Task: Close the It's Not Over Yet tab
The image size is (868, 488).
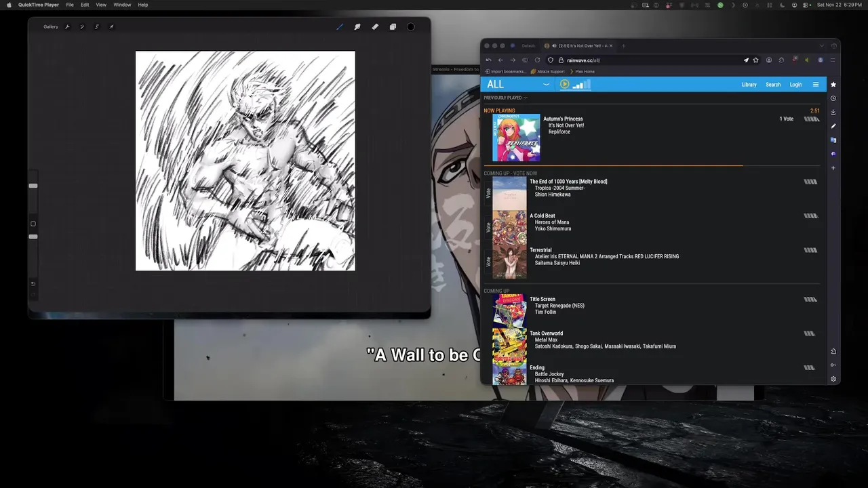Action: pos(610,46)
